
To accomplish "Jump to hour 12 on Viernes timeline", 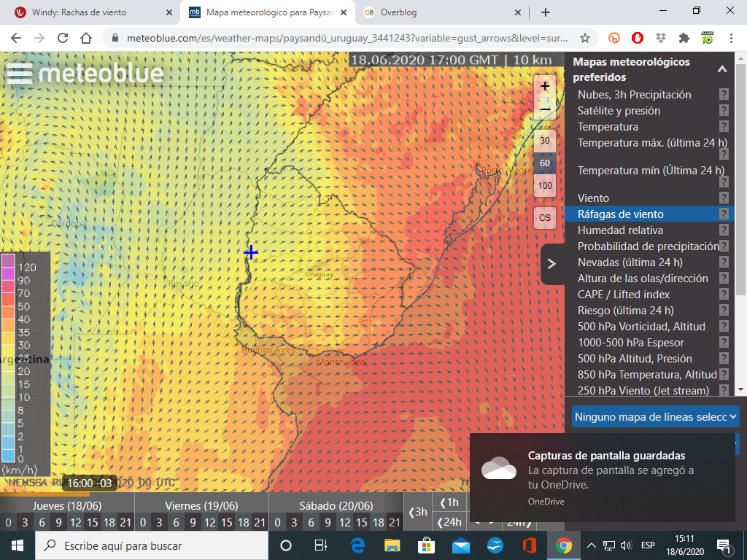I will coord(210,523).
